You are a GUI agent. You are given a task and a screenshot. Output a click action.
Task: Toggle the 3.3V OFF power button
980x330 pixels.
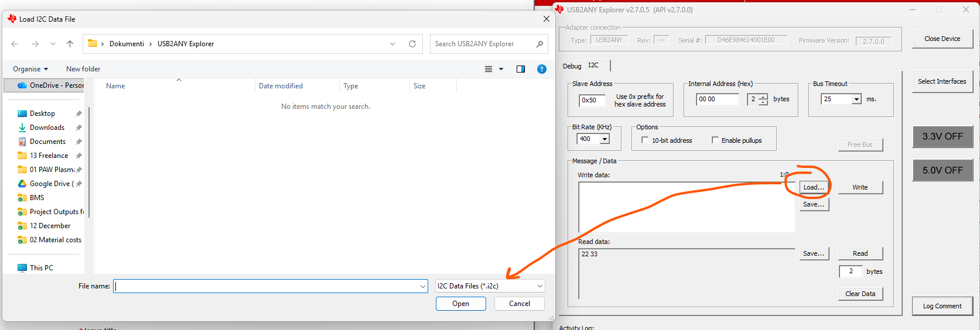pyautogui.click(x=943, y=136)
